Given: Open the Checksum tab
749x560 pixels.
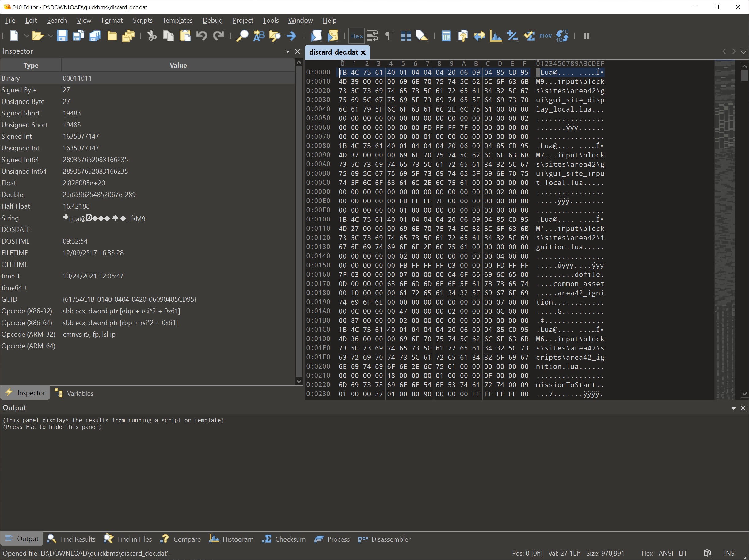Looking at the screenshot, I should click(x=284, y=539).
